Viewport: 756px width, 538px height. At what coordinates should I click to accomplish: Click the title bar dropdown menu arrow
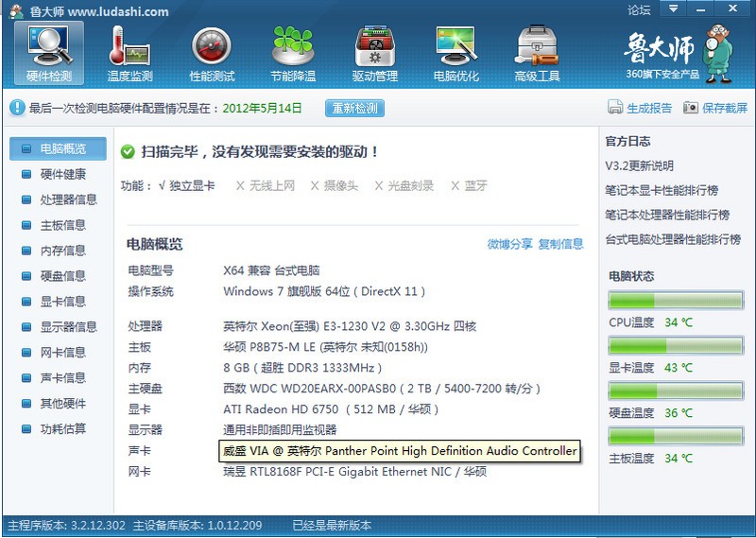click(x=673, y=9)
